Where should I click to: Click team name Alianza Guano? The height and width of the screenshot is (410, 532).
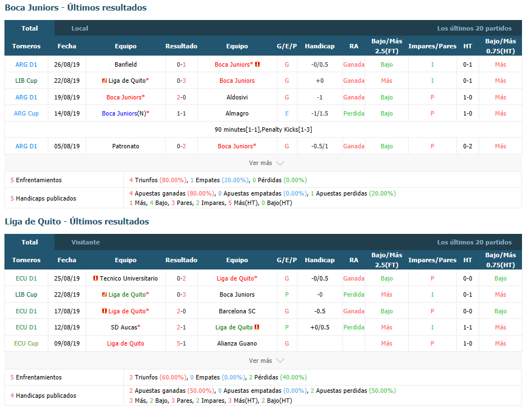pos(237,343)
